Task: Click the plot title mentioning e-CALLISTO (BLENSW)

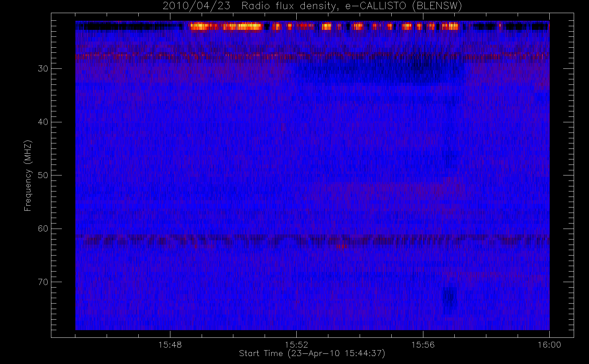Action: 312,6
